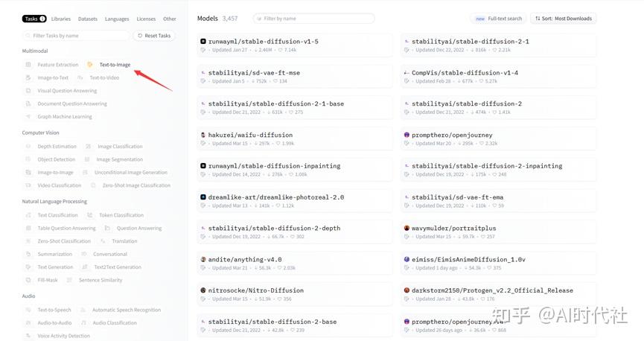The height and width of the screenshot is (341, 644).
Task: Focus the Filter Tasks by name field
Action: [75, 36]
